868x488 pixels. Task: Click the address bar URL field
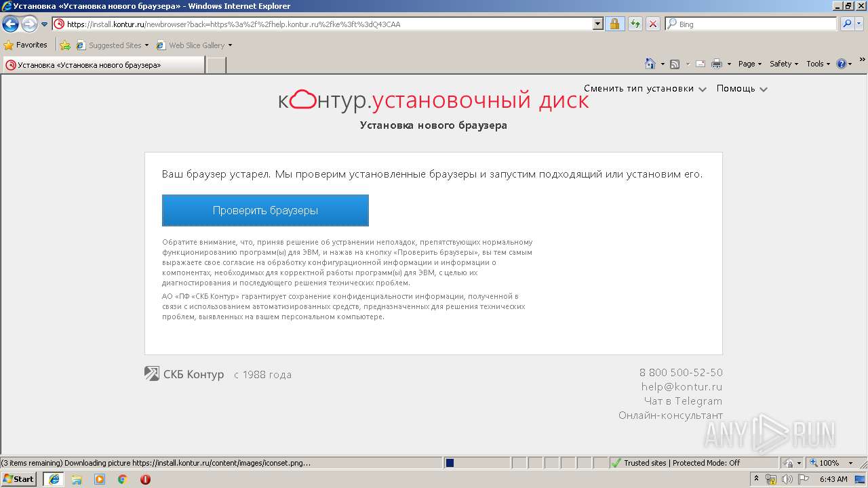coord(323,24)
